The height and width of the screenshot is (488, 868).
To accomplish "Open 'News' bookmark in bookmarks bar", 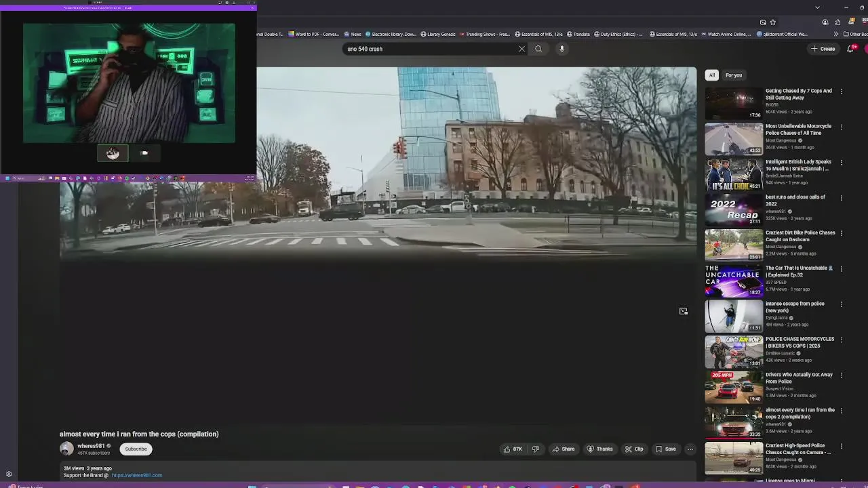I will [353, 34].
